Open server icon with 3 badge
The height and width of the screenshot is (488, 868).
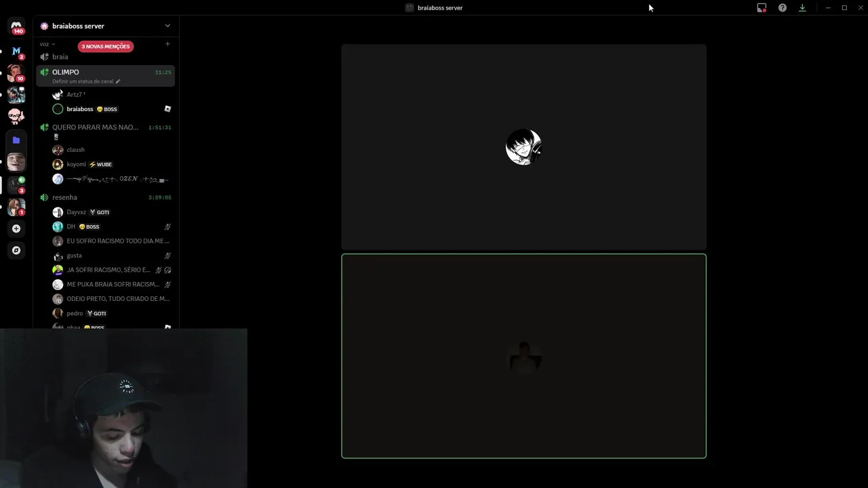[16, 184]
